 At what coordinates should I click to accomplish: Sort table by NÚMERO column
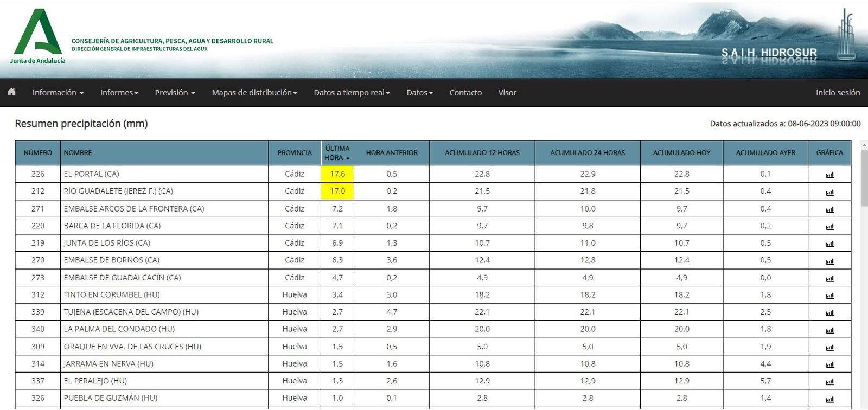[38, 153]
